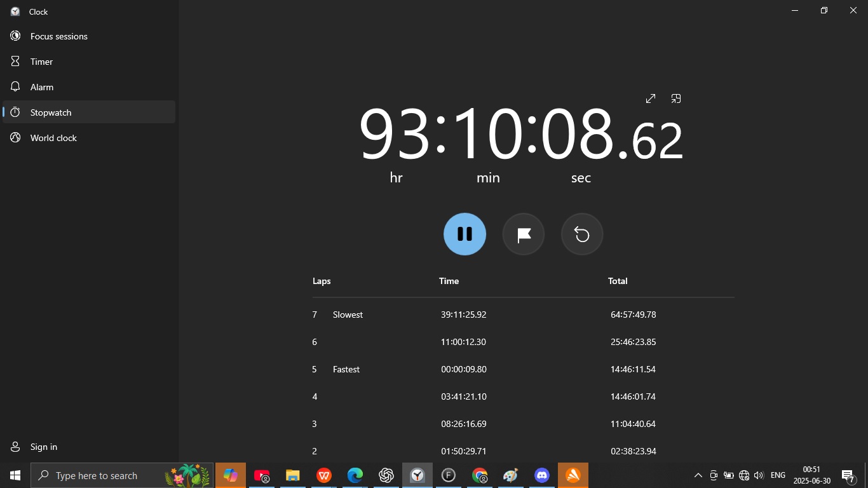Open WPS Office from taskbar
Screen dimensions: 868x488
[324, 475]
